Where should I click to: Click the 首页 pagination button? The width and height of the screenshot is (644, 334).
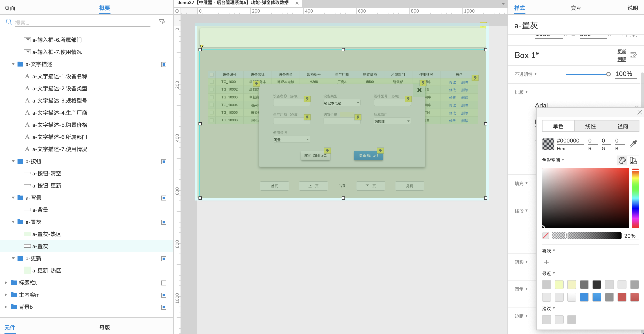(274, 186)
